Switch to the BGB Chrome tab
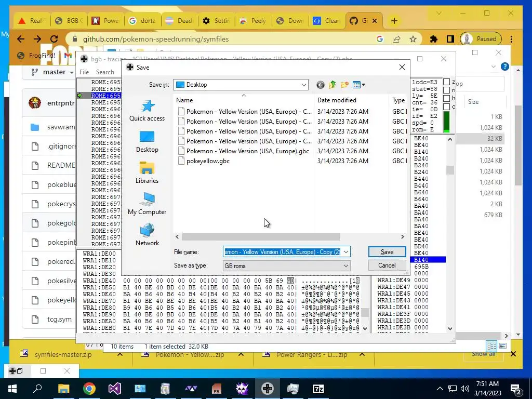 pyautogui.click(x=69, y=21)
